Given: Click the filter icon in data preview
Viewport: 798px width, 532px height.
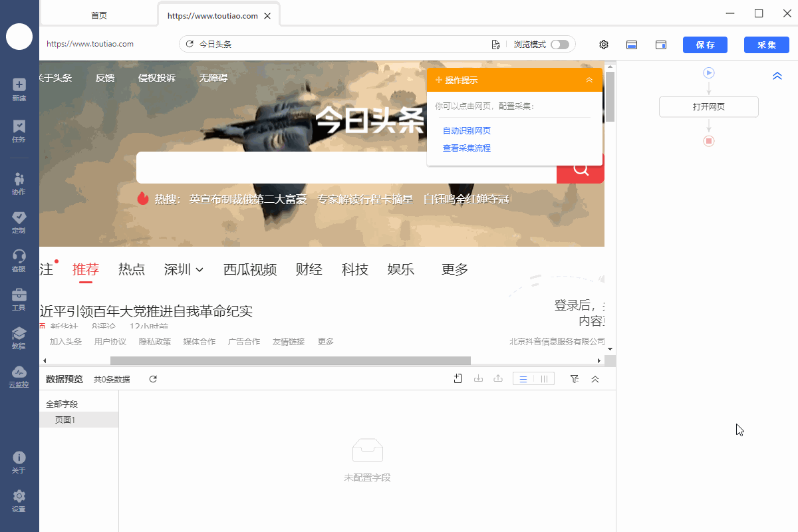Looking at the screenshot, I should click(575, 379).
